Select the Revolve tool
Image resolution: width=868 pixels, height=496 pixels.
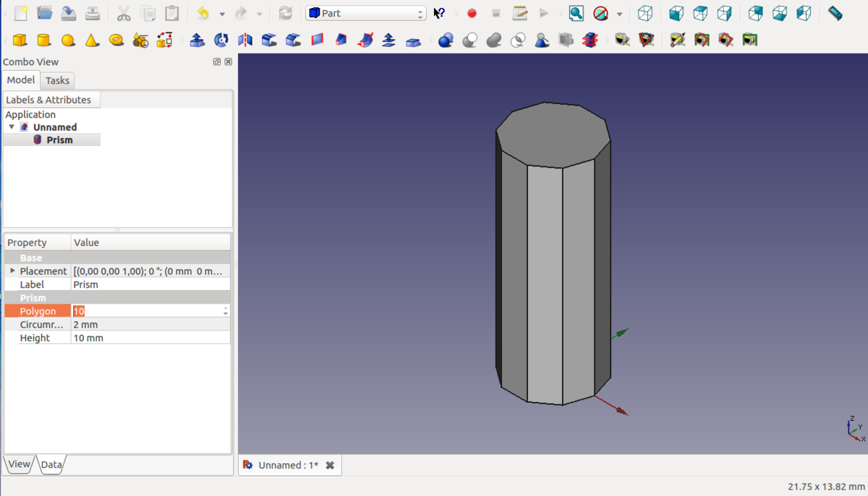coord(221,40)
